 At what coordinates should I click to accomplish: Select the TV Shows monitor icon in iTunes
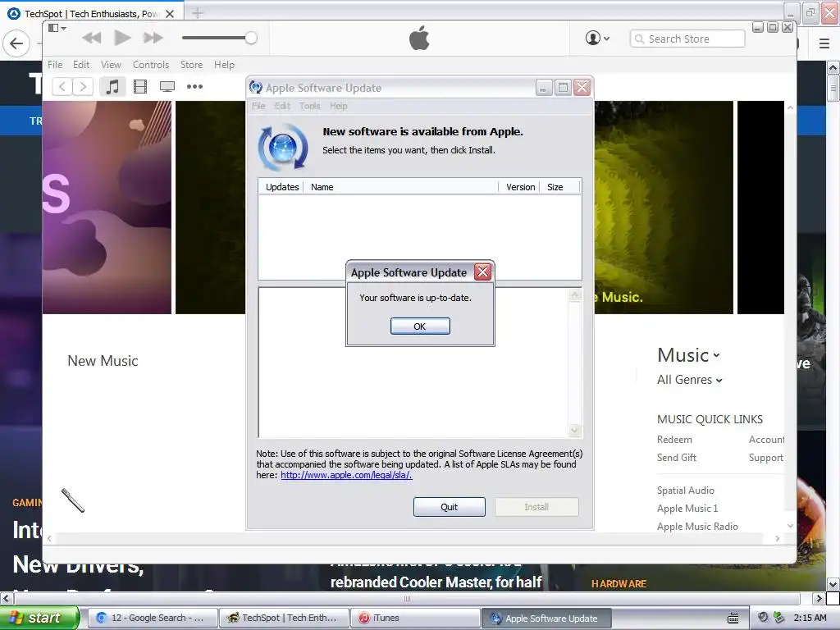[x=167, y=86]
